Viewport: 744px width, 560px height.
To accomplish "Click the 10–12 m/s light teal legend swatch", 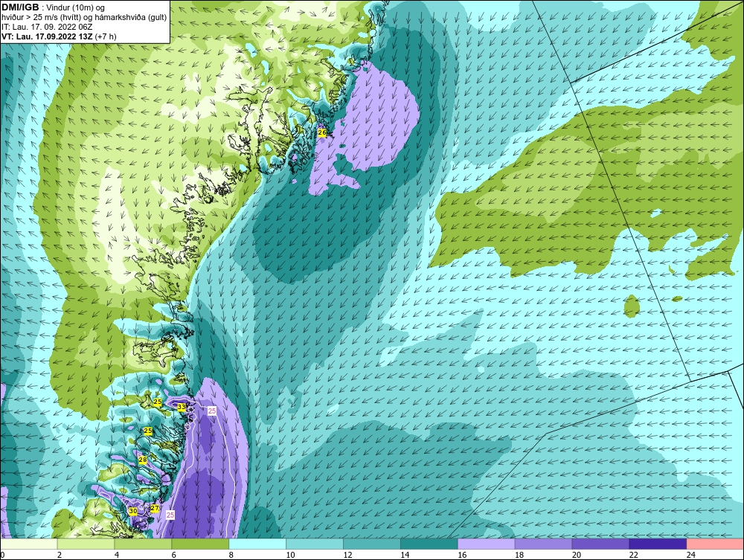I will click(315, 544).
